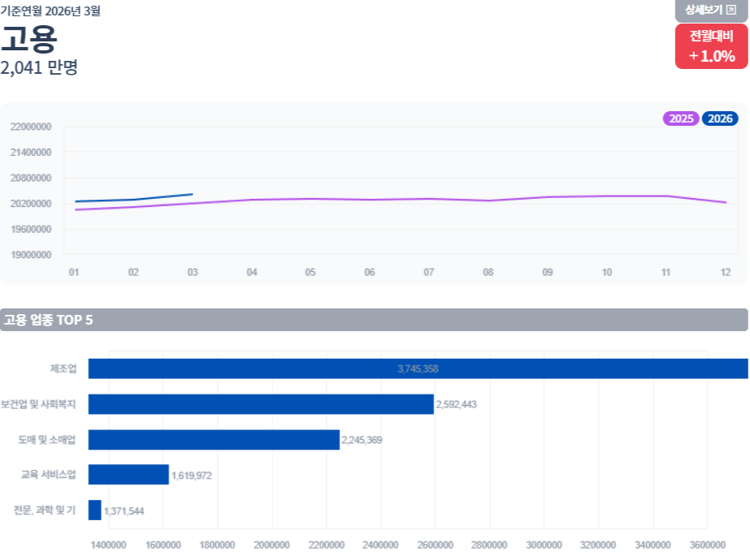
Task: Click the 전문, 과학 및 기 bar
Action: [x=95, y=510]
